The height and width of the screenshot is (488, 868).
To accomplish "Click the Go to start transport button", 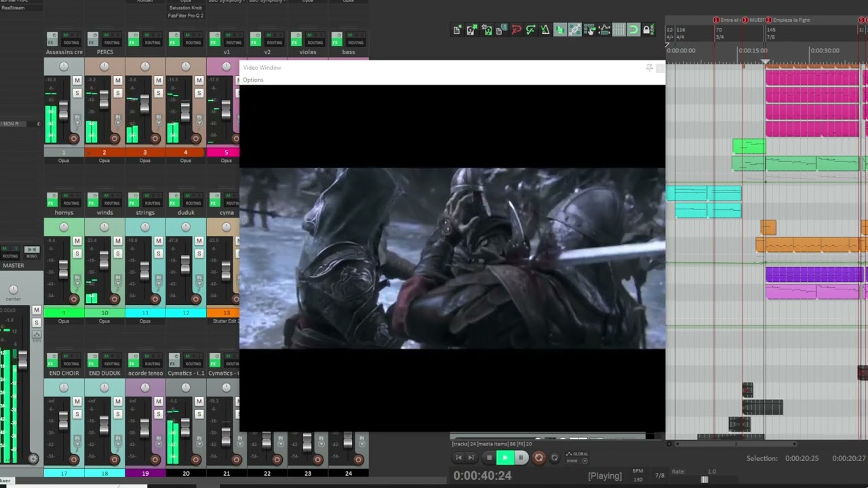I will point(458,457).
